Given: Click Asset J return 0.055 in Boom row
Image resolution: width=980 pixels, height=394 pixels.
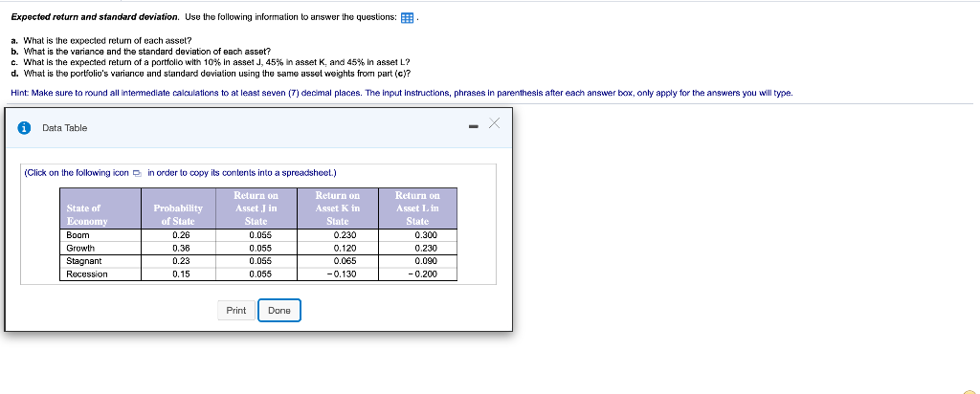Looking at the screenshot, I should (260, 235).
